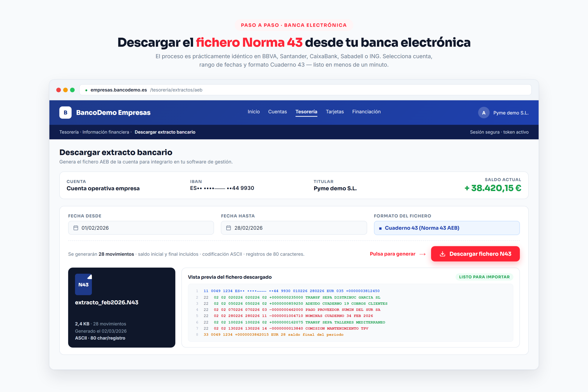Click the Paso a paso banca electrónica badge

tap(294, 25)
